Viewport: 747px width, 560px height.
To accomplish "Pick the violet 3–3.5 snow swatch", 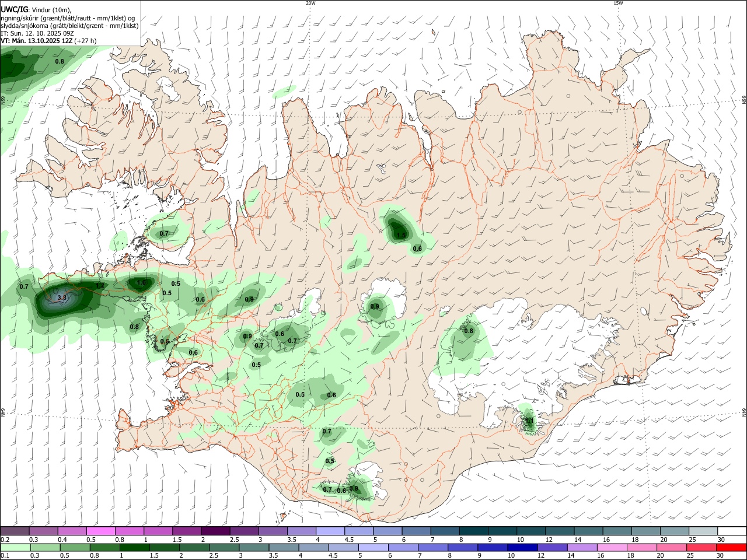I will pyautogui.click(x=273, y=531).
